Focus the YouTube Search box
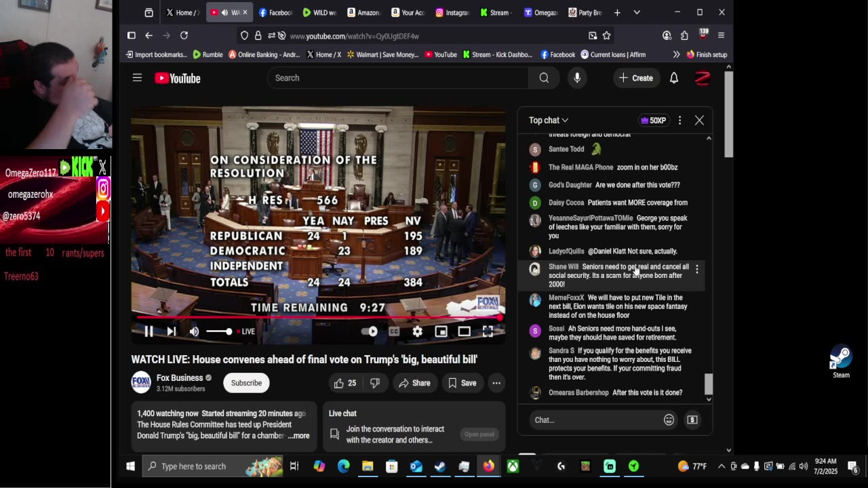Screen dimensions: 868x488 click(397, 78)
